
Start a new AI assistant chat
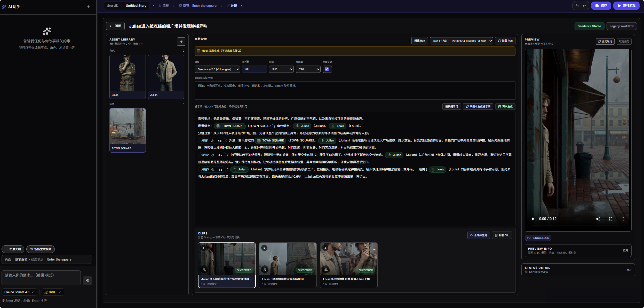(x=89, y=7)
